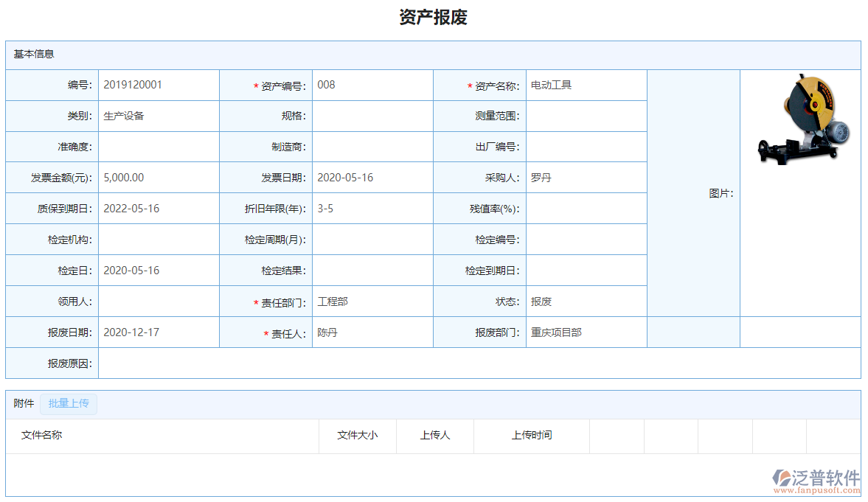Click the 文件名称 column header
Image resolution: width=868 pixels, height=502 pixels.
point(42,436)
